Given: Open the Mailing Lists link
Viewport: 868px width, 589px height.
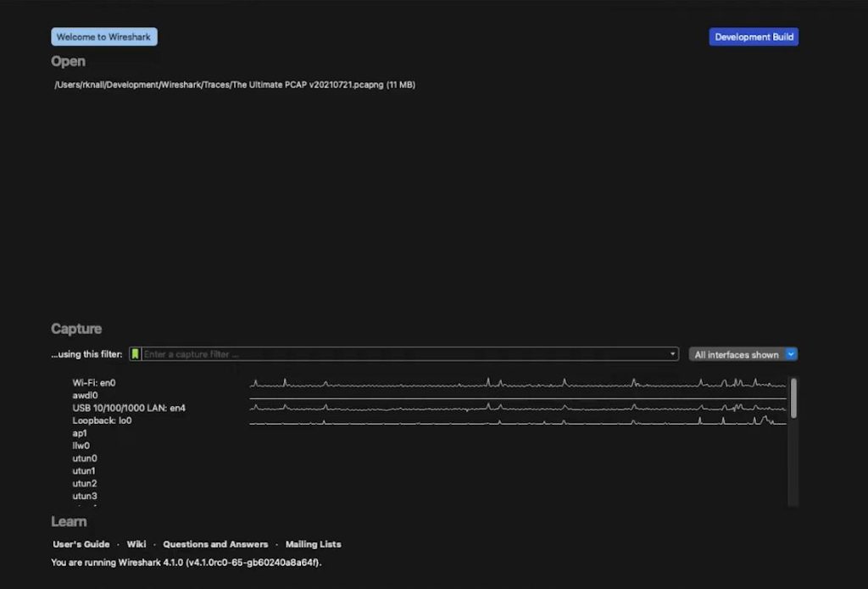Looking at the screenshot, I should point(314,544).
